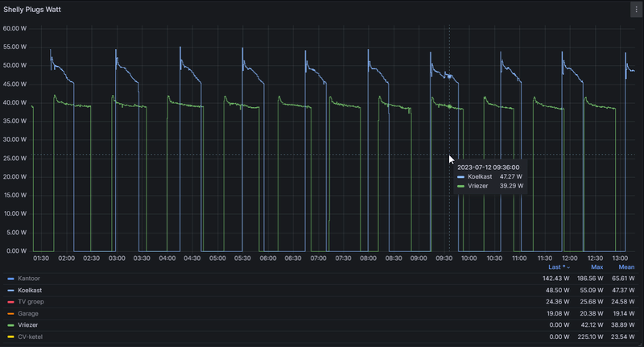The height and width of the screenshot is (347, 644).
Task: Click the 0.00 W y-axis label
Action: [x=16, y=251]
